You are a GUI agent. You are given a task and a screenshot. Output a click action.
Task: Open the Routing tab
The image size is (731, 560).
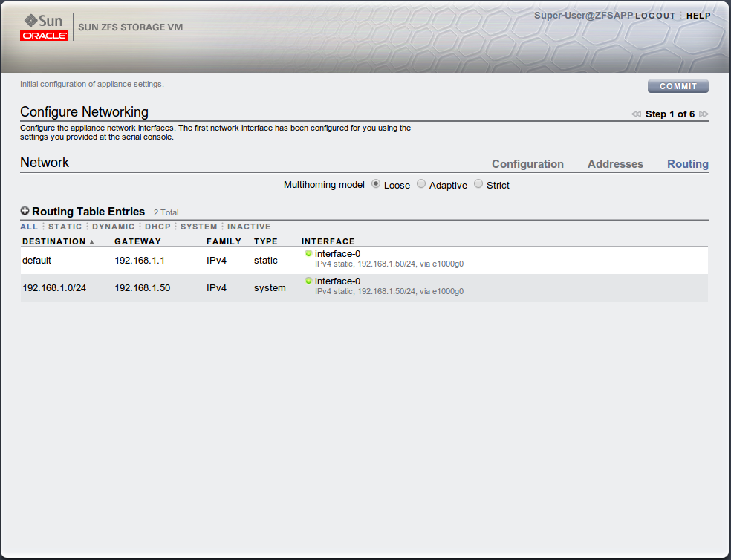point(687,163)
